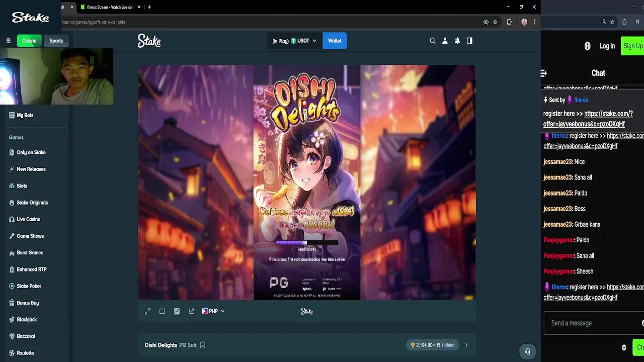This screenshot has width=644, height=362.
Task: Expand game details chevron arrow
Action: click(x=466, y=345)
